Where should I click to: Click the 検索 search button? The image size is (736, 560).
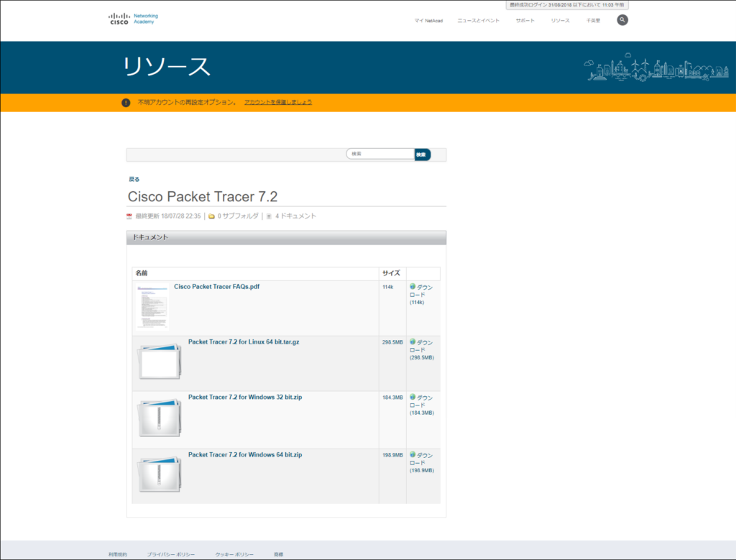(x=422, y=155)
